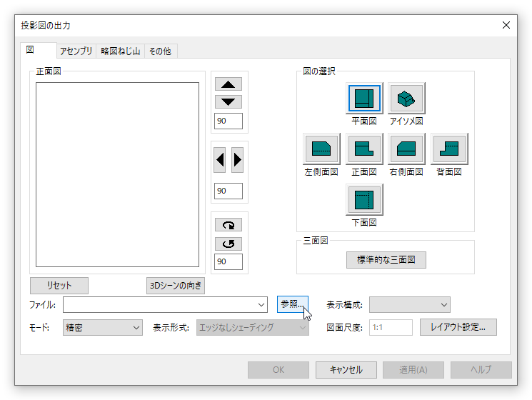The image size is (532, 400).
Task: Click the 正面図 preview area
Action: point(117,174)
